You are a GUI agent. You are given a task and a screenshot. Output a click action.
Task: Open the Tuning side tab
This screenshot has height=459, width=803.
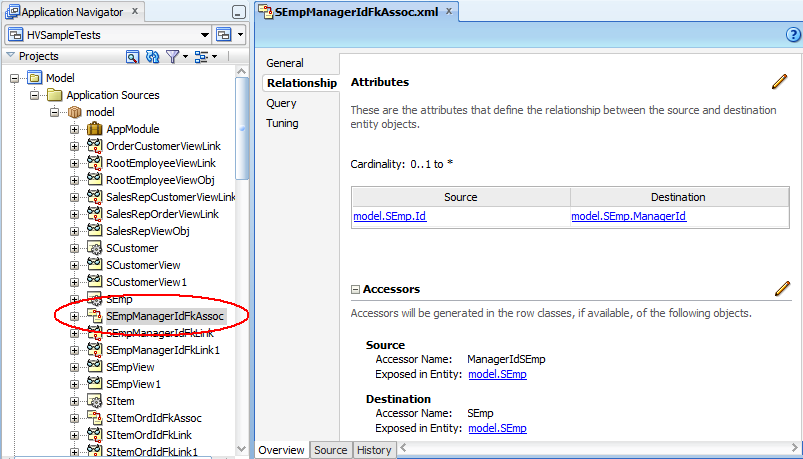(x=282, y=123)
